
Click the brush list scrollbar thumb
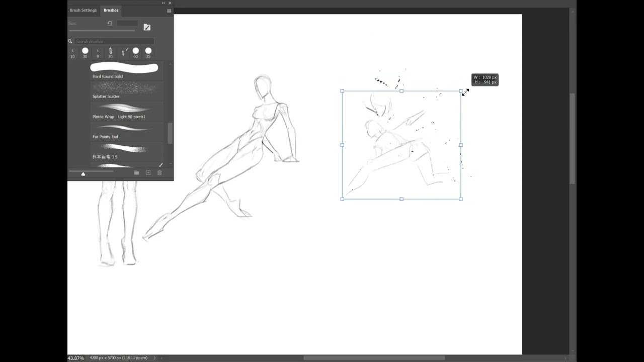(170, 133)
